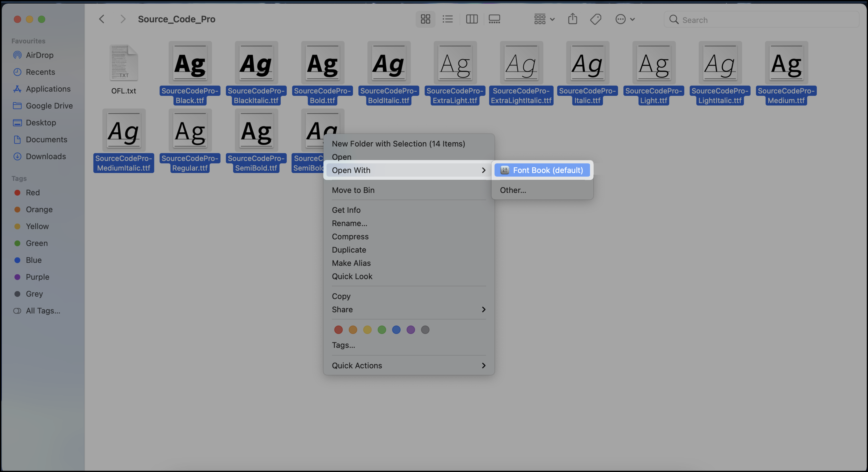
Task: Click Other... in the Open With submenu
Action: click(x=513, y=190)
